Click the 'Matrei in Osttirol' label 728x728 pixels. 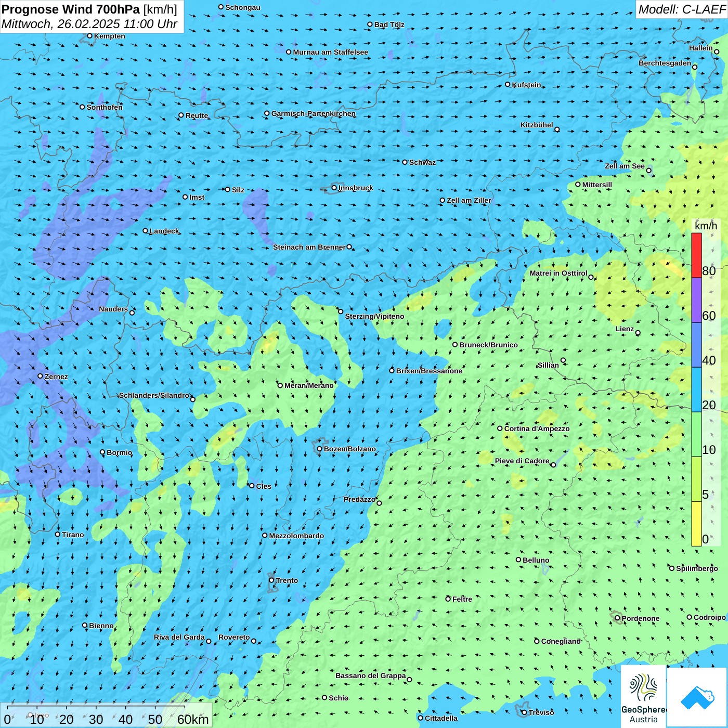(x=558, y=273)
